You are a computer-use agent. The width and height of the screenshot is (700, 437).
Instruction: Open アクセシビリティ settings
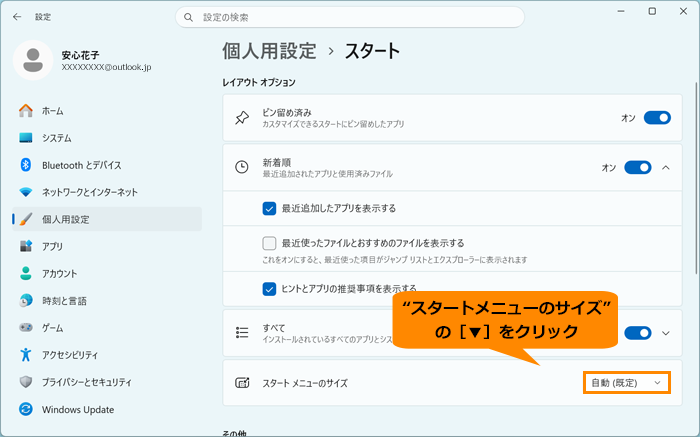[x=107, y=355]
